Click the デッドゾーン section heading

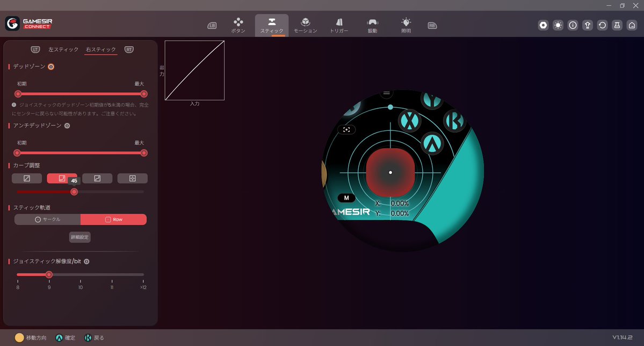pos(29,67)
